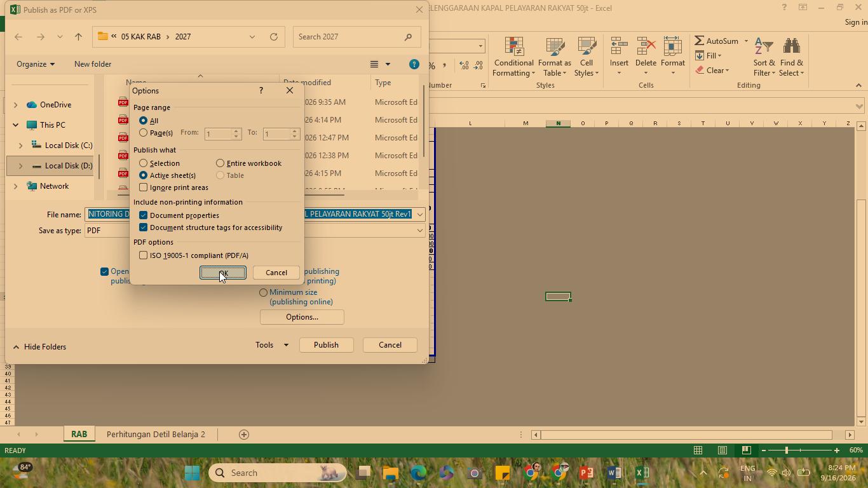Check ISO 19005-1 compliant (PDF/A) option

[x=144, y=255]
